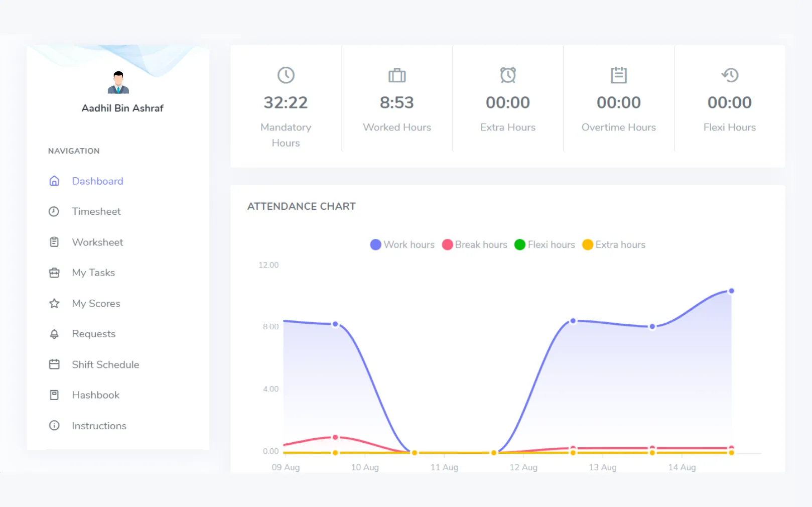The height and width of the screenshot is (507, 812).
Task: Open Hashbook
Action: click(x=96, y=395)
